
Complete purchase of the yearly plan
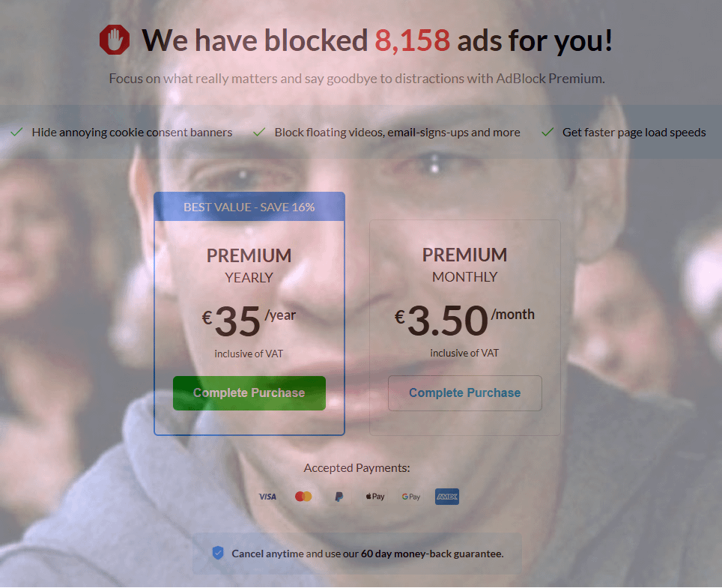coord(249,392)
